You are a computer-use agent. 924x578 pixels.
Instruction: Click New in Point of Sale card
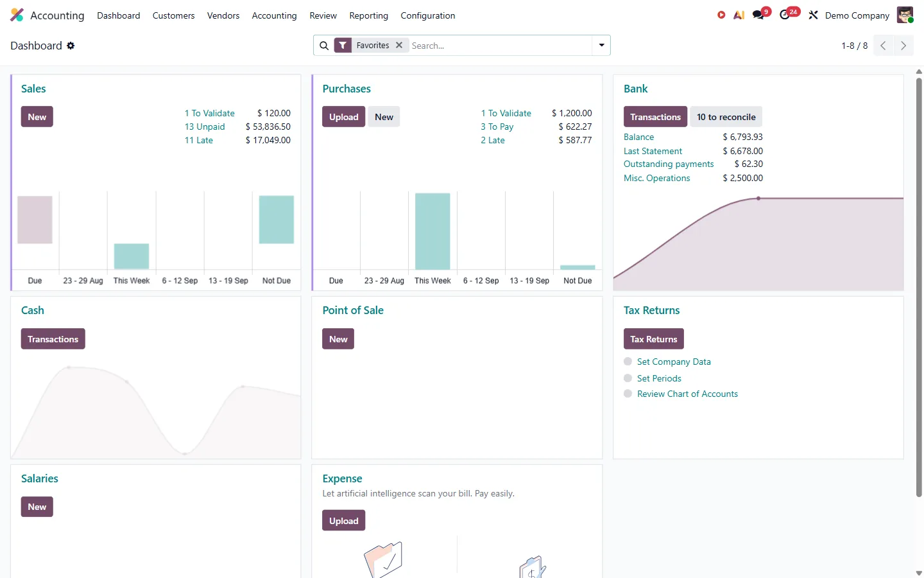click(x=338, y=339)
